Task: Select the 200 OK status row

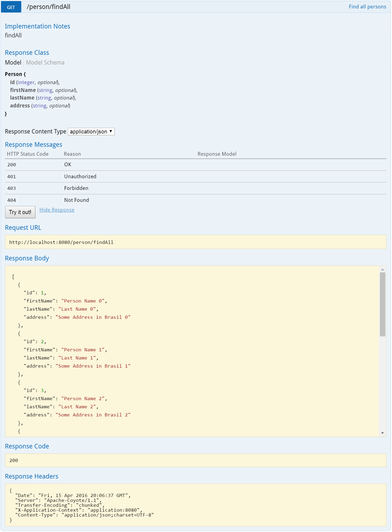Action: 195,165
